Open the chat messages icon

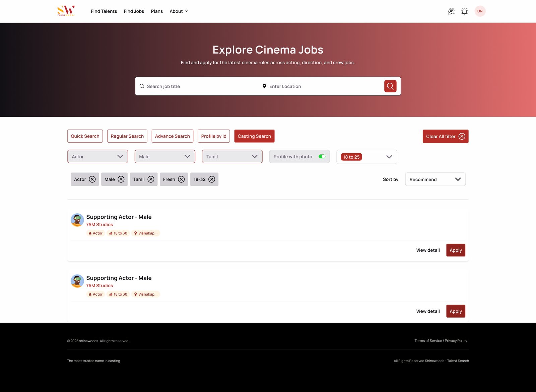tap(451, 11)
